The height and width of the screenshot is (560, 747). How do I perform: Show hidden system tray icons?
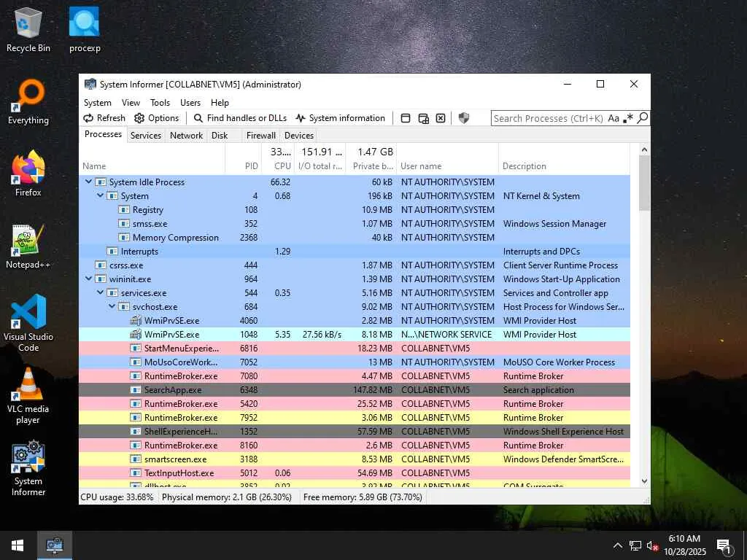(x=617, y=545)
